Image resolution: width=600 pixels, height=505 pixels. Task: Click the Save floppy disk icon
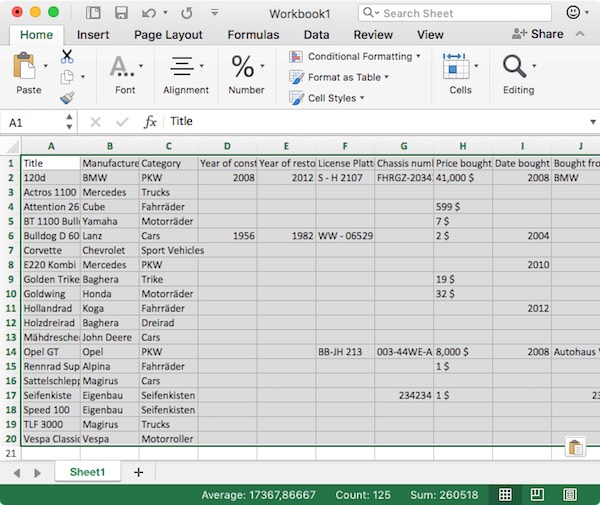point(121,13)
